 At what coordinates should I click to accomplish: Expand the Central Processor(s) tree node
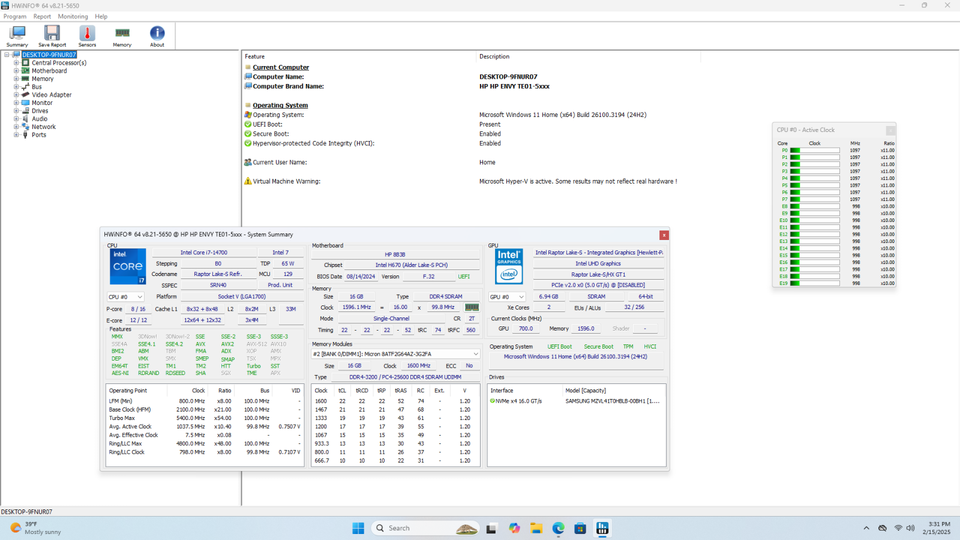[x=16, y=63]
